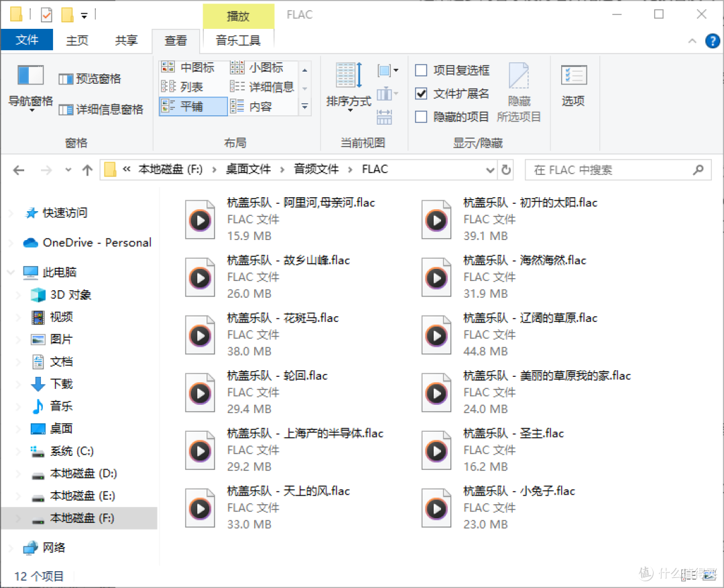724x588 pixels.
Task: Open recent locations dropdown arrow
Action: [68, 170]
